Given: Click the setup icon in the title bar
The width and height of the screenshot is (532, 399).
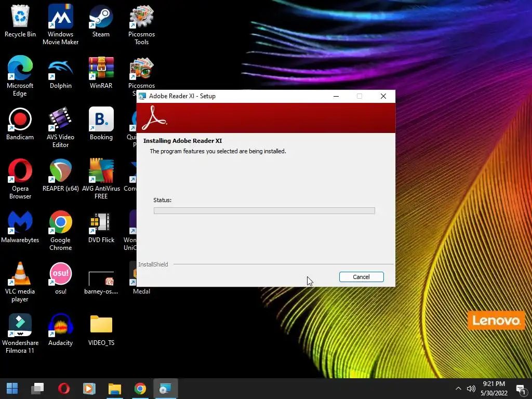Looking at the screenshot, I should coord(142,96).
